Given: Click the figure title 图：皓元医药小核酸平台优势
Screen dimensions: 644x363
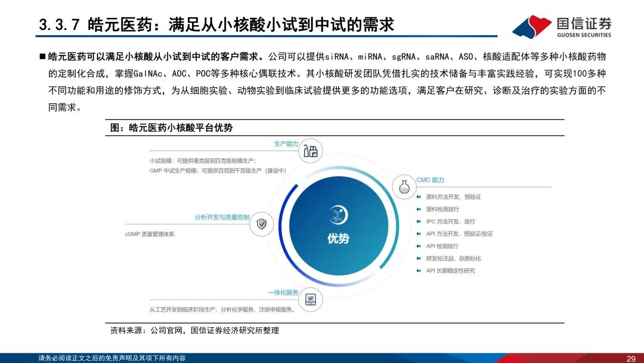Looking at the screenshot, I should tap(171, 128).
